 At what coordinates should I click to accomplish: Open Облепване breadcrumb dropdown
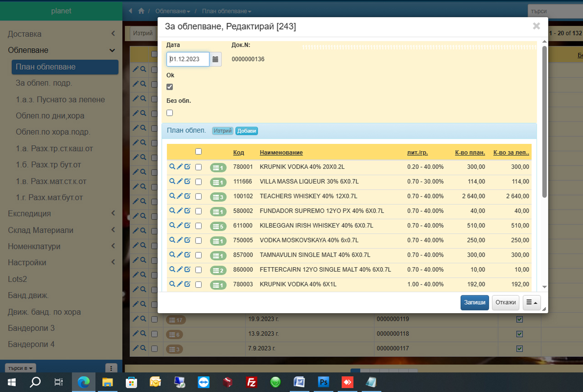click(x=173, y=10)
